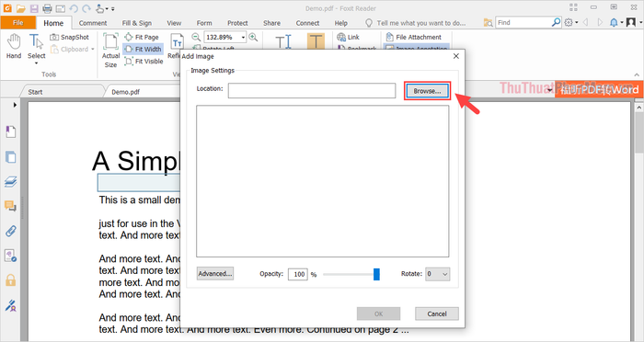Screen dimensions: 644x342
Task: Click the Undo arrow icon
Action: coord(74,8)
